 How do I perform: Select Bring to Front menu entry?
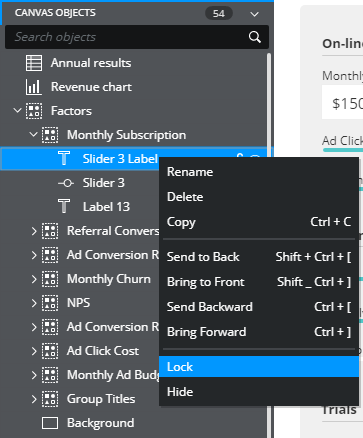click(x=259, y=282)
